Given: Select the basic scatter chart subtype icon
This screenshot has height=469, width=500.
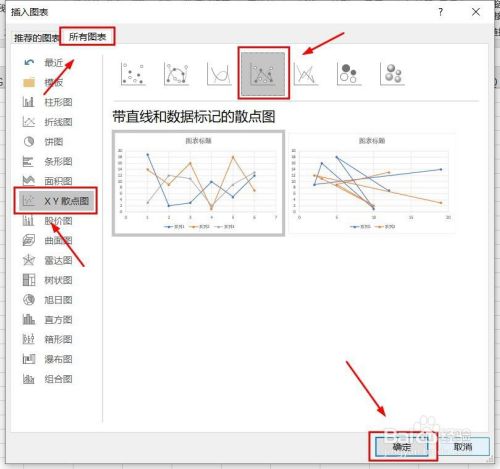Looking at the screenshot, I should tap(133, 73).
